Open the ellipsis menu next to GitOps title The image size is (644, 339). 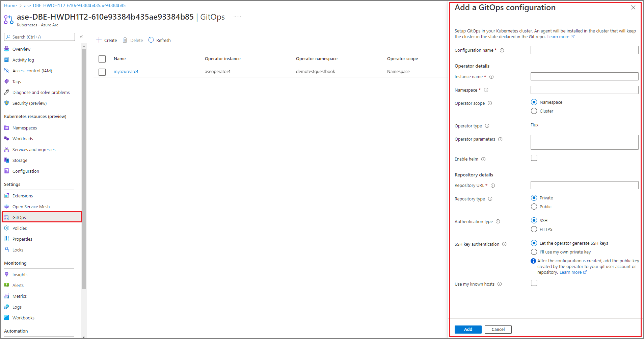[x=237, y=17]
